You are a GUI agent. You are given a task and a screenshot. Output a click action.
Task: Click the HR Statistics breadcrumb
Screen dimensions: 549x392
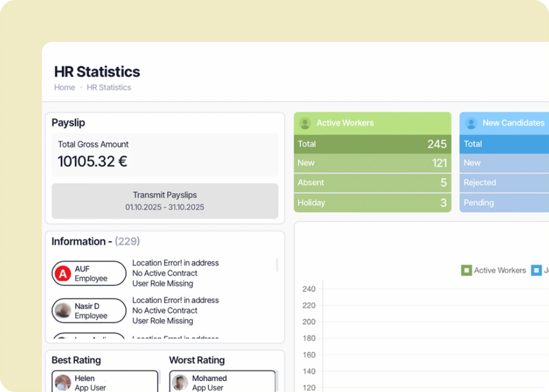(109, 88)
